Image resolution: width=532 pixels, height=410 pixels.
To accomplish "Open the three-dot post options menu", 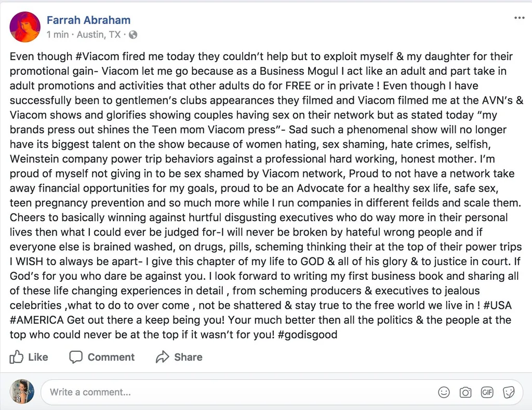I will pos(519,18).
